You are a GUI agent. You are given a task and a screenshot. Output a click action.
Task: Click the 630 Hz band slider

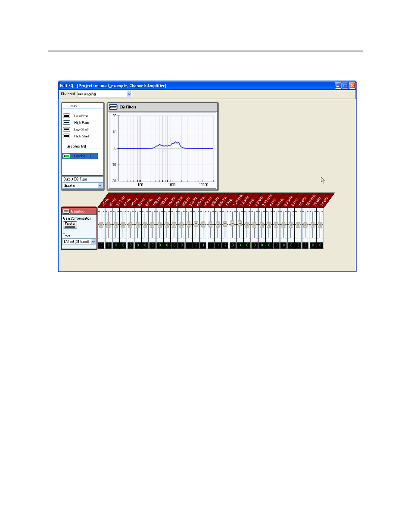point(211,224)
